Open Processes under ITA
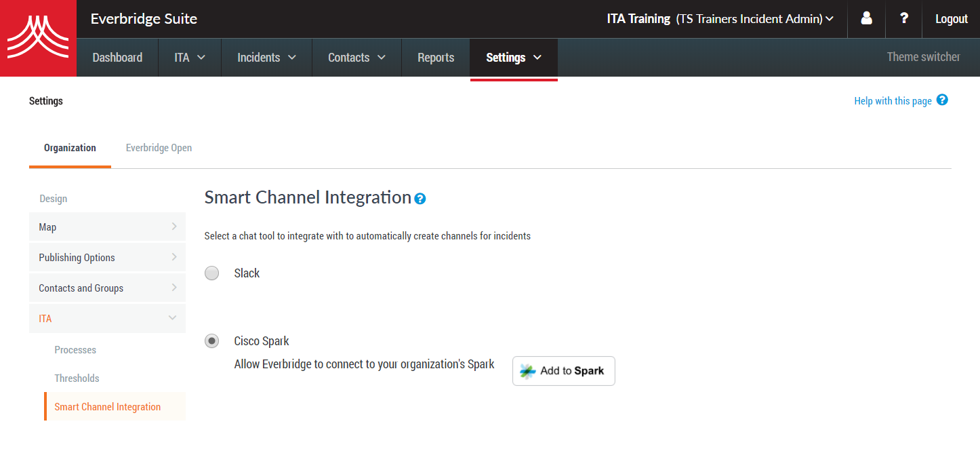Viewport: 980px width, 449px height. [x=75, y=350]
